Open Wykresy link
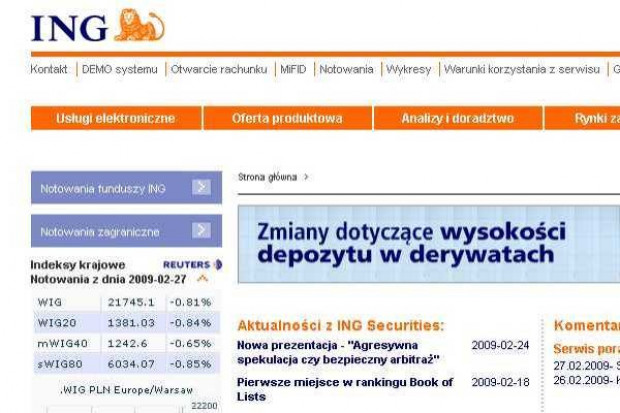This screenshot has height=413, width=620. coord(408,69)
